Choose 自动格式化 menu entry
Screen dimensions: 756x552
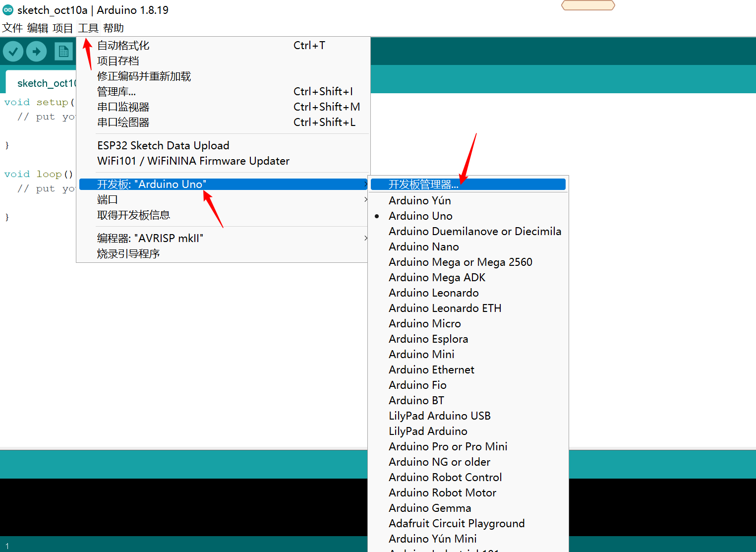click(x=223, y=45)
